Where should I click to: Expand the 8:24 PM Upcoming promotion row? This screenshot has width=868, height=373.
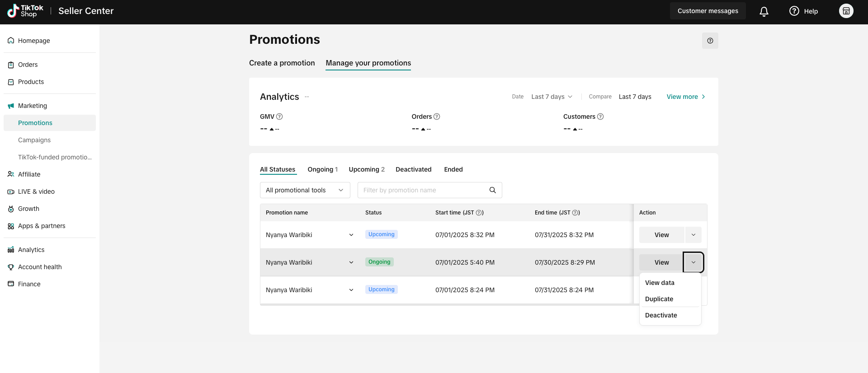[x=351, y=290]
